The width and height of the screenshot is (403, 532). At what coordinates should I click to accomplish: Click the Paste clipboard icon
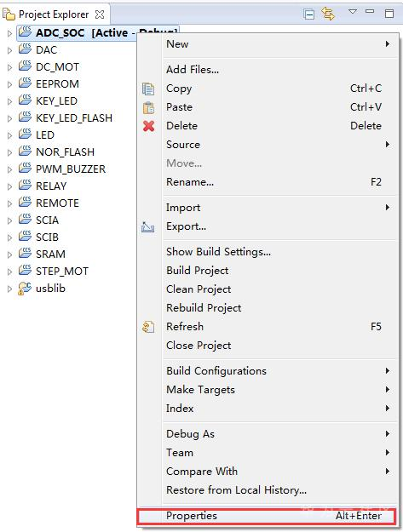click(148, 107)
